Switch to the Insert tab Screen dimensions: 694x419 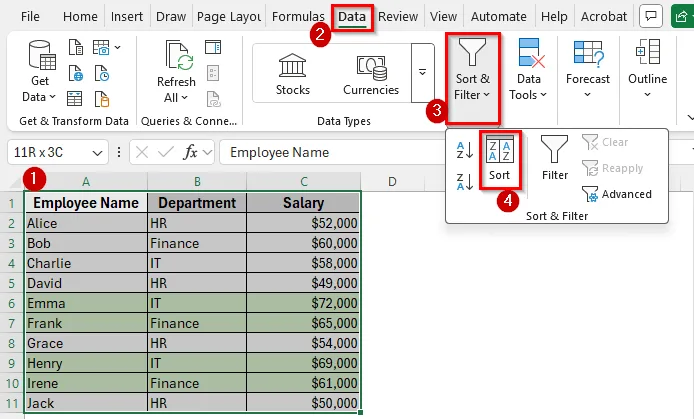pos(127,16)
